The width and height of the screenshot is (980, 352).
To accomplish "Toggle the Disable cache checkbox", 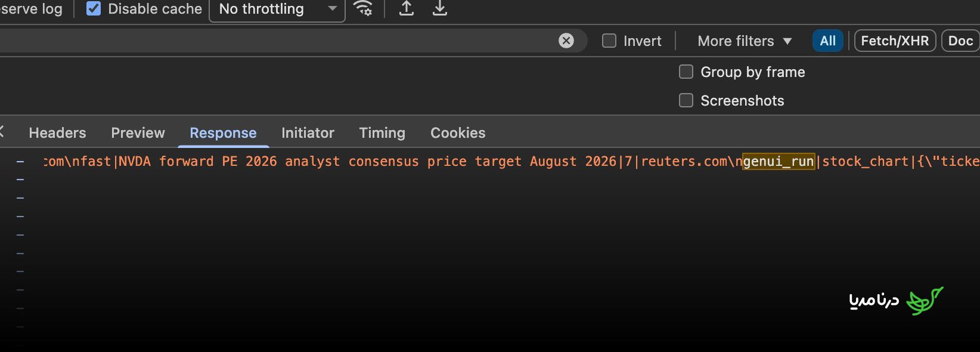I will 94,8.
